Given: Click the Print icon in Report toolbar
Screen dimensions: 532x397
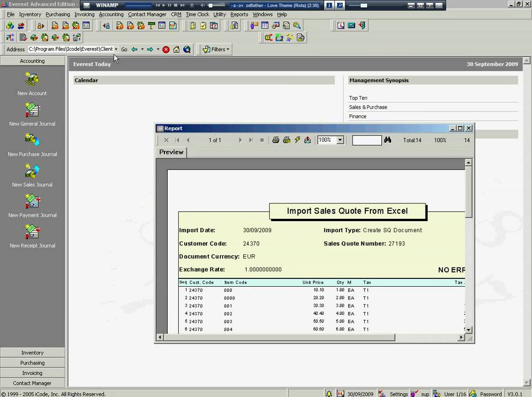Looking at the screenshot, I should click(x=276, y=140).
